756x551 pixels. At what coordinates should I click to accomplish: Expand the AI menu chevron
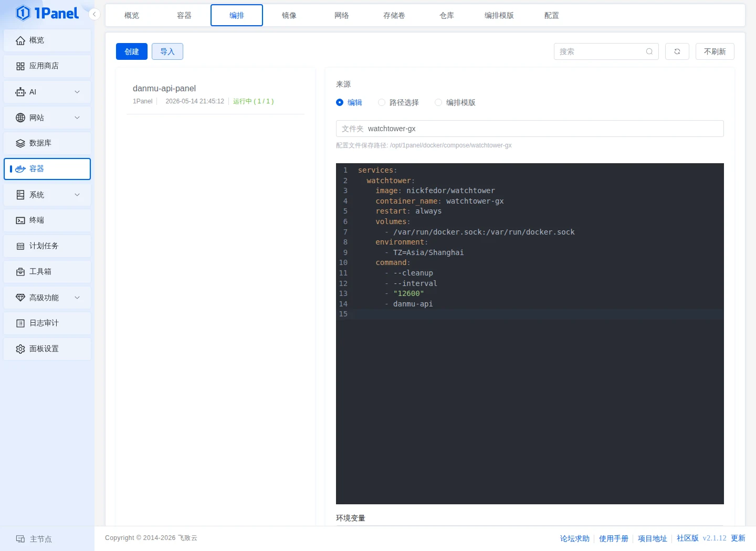click(77, 92)
